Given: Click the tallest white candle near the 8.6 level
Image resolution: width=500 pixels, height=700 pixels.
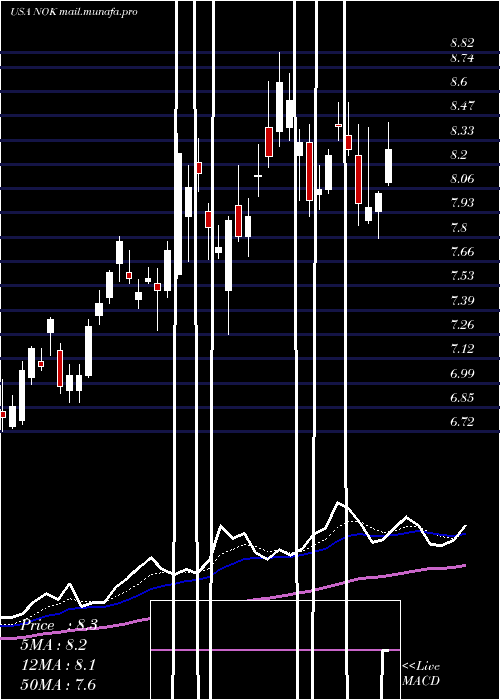Looking at the screenshot, I should [x=279, y=107].
